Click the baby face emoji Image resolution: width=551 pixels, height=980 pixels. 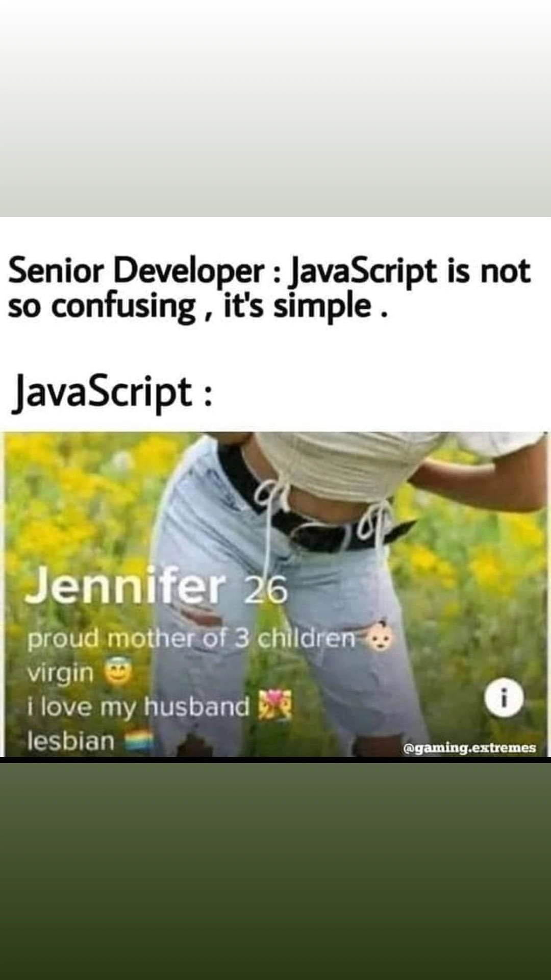tap(381, 638)
